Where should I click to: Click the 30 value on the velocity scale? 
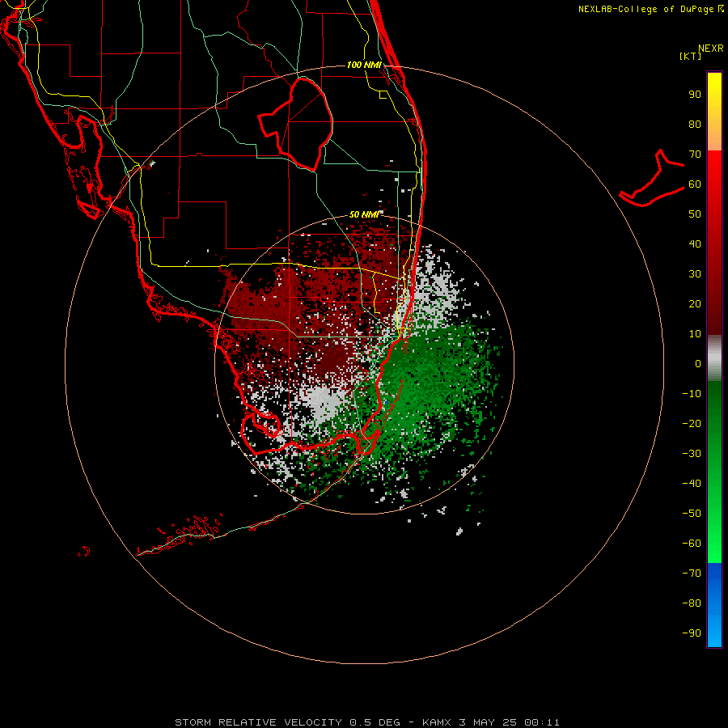click(695, 274)
